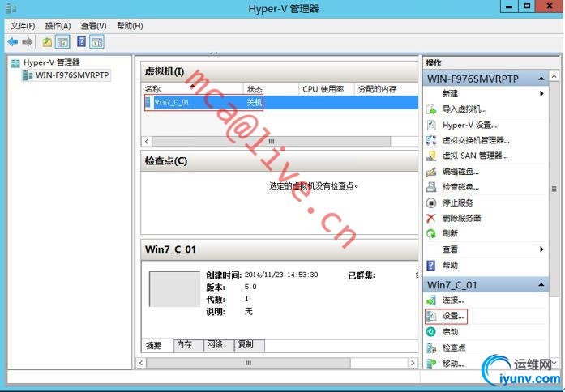
Task: Open the 操作(A) menu
Action: (58, 26)
